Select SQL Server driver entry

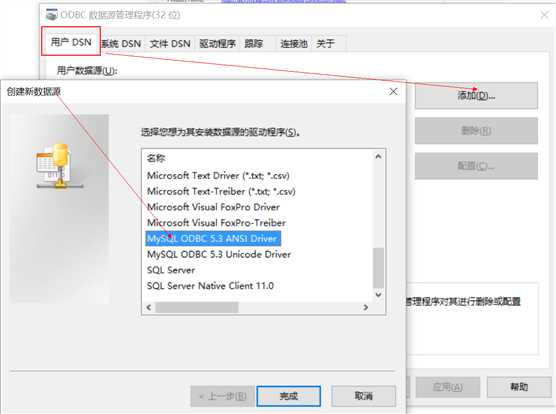pos(171,270)
